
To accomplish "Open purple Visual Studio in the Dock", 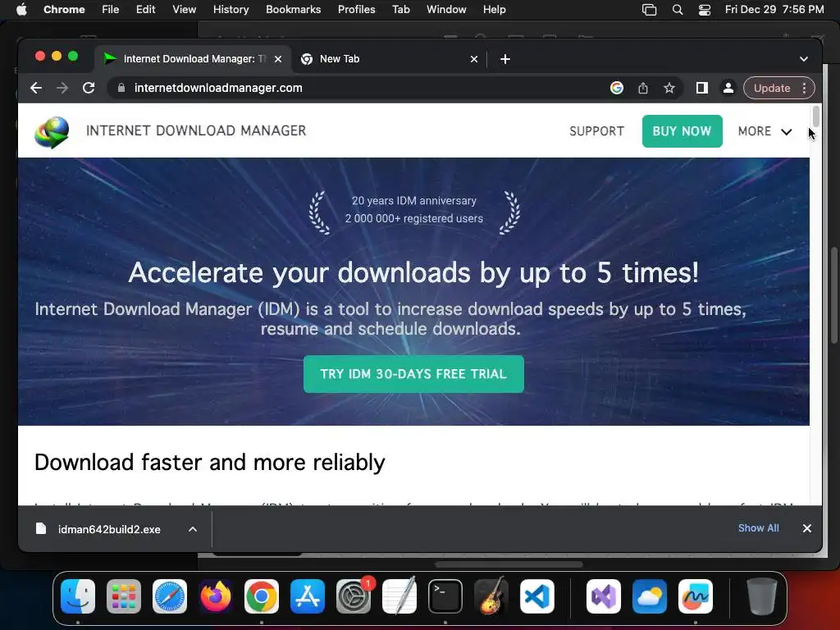I will coord(604,596).
